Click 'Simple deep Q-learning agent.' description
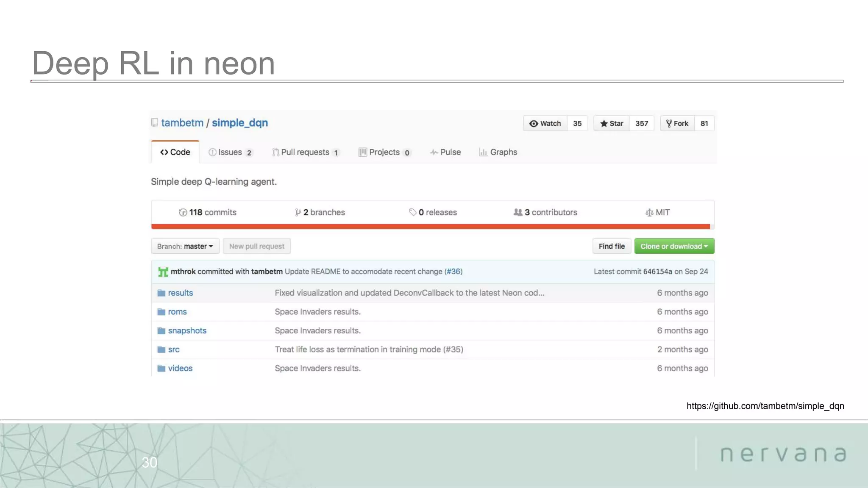Screen dimensions: 868x488 pyautogui.click(x=214, y=182)
